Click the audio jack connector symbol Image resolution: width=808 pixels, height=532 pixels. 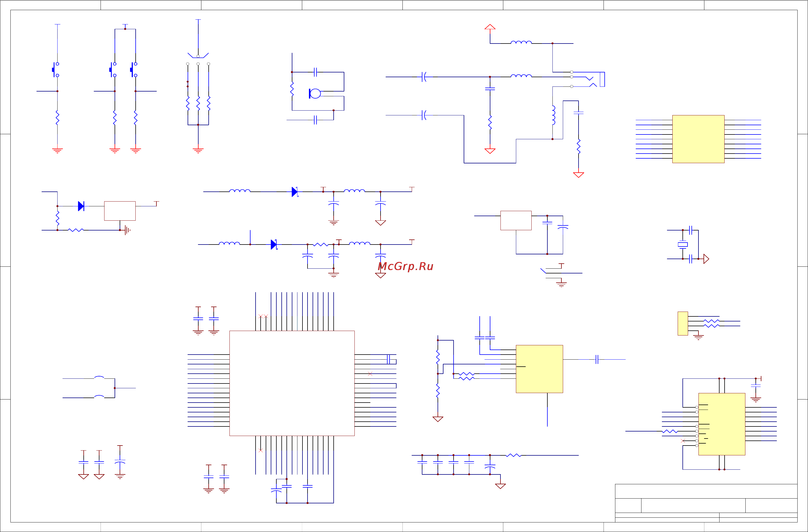point(588,79)
